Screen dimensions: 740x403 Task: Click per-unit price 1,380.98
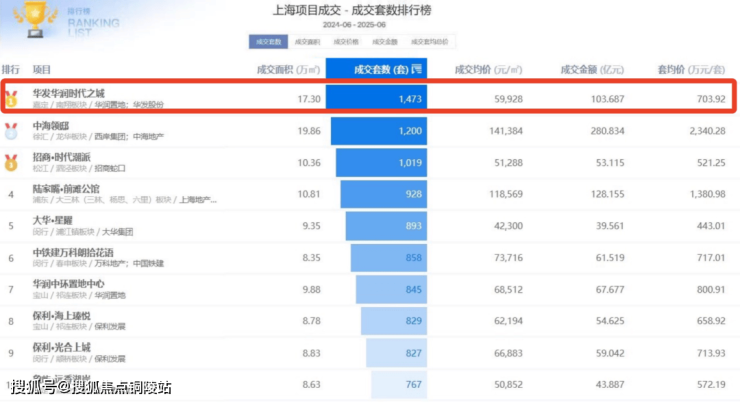707,194
